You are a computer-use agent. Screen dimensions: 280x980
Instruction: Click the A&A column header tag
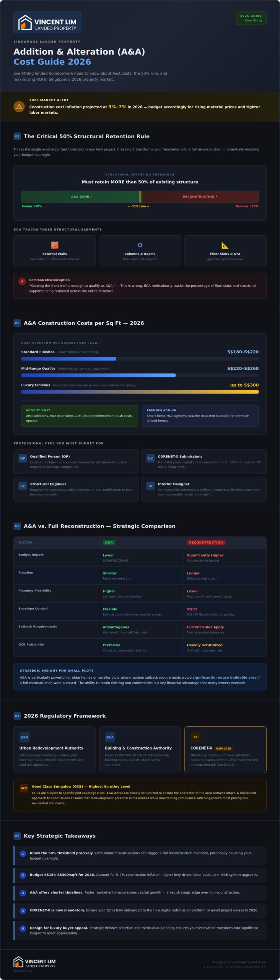click(109, 542)
